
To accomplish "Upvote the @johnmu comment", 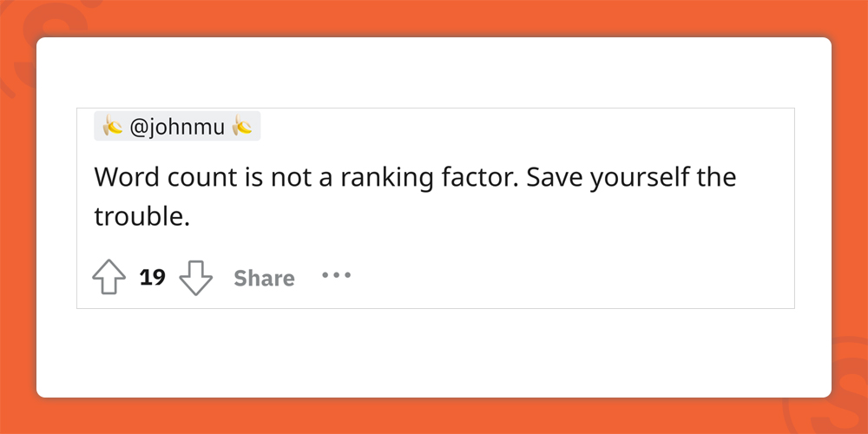I will coord(110,279).
